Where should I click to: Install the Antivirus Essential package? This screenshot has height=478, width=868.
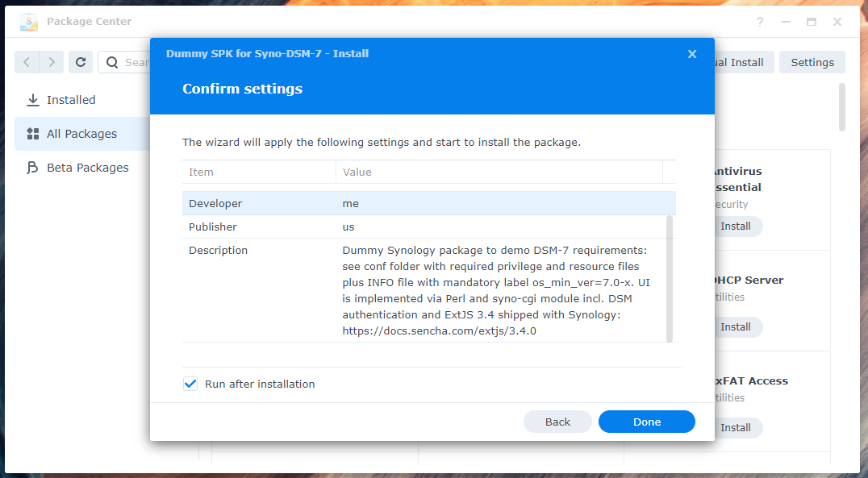738,227
